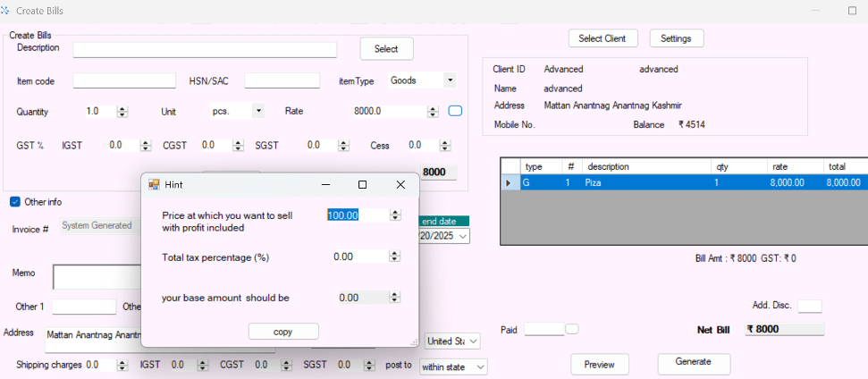Viewport: 868px width, 379px height.
Task: Toggle the checkbox next to Paid
Action: (572, 329)
